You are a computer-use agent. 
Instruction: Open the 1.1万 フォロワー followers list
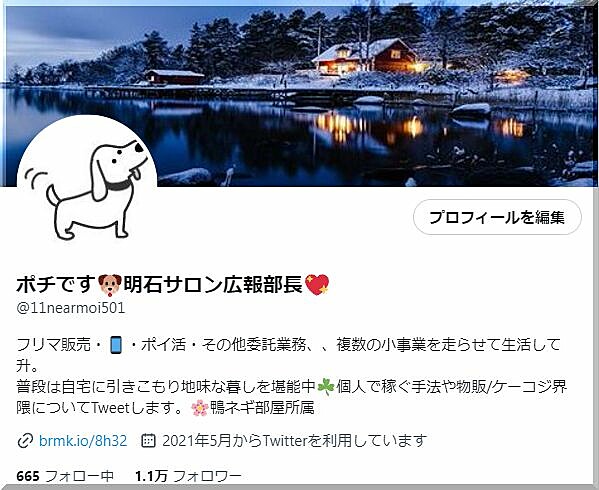click(x=188, y=476)
